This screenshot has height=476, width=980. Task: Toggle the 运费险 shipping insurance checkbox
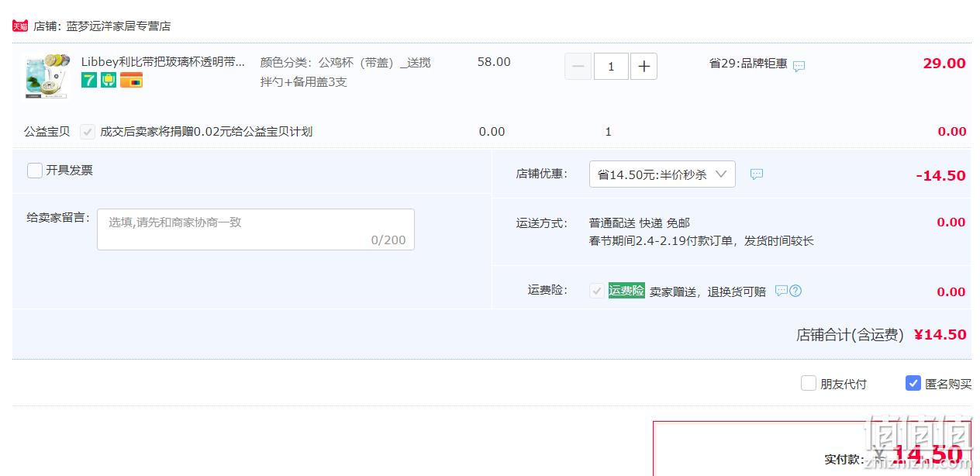click(x=597, y=291)
